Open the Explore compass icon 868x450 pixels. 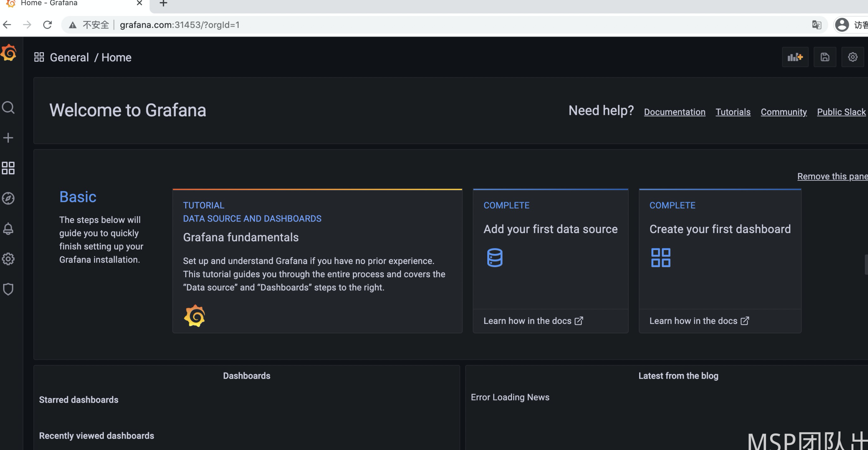[8, 198]
